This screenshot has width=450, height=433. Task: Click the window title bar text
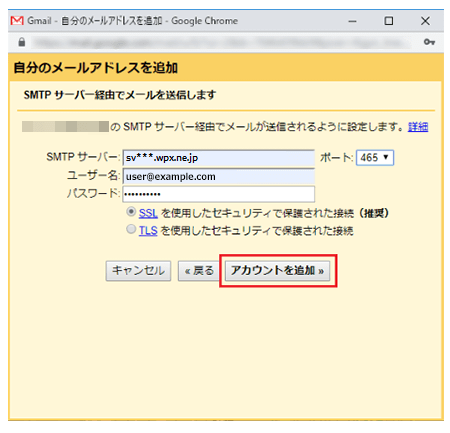tap(133, 21)
